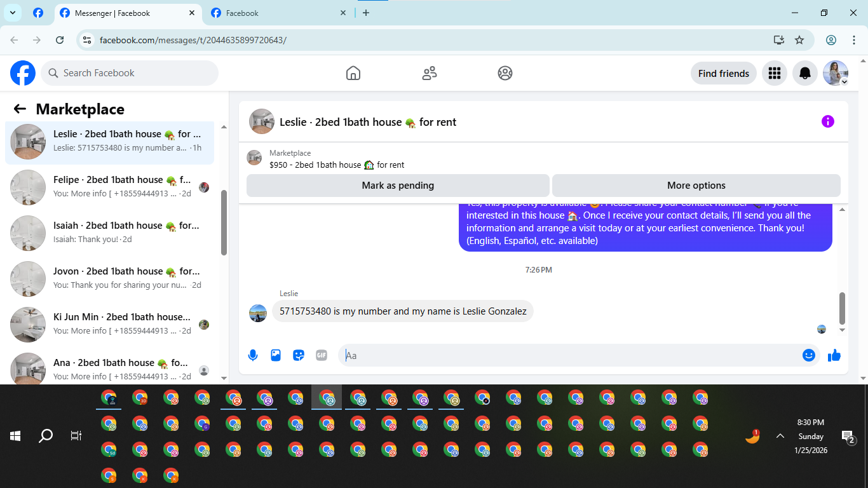
Task: Open the Groups icon in top navigation
Action: click(505, 73)
